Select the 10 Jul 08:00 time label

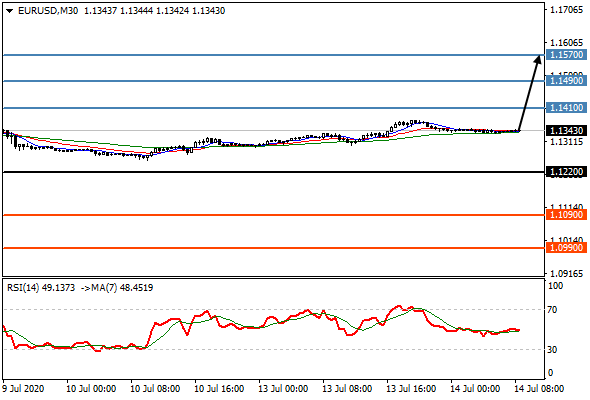pos(155,389)
